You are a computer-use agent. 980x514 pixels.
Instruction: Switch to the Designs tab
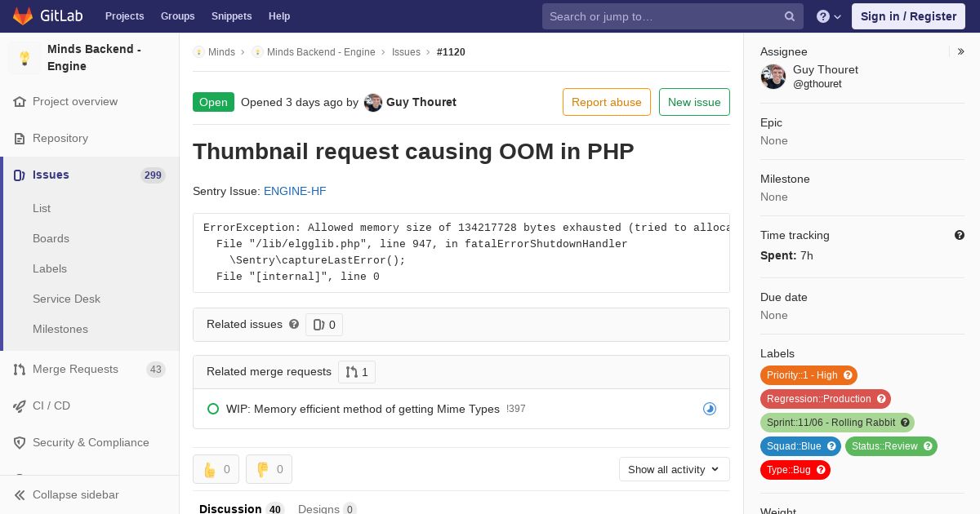click(327, 508)
